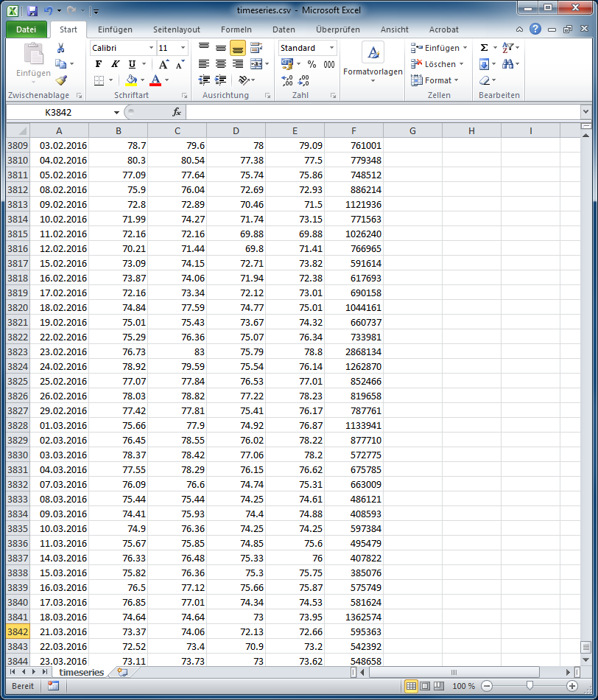Click the insert function fx icon
598x700 pixels.
(x=177, y=112)
